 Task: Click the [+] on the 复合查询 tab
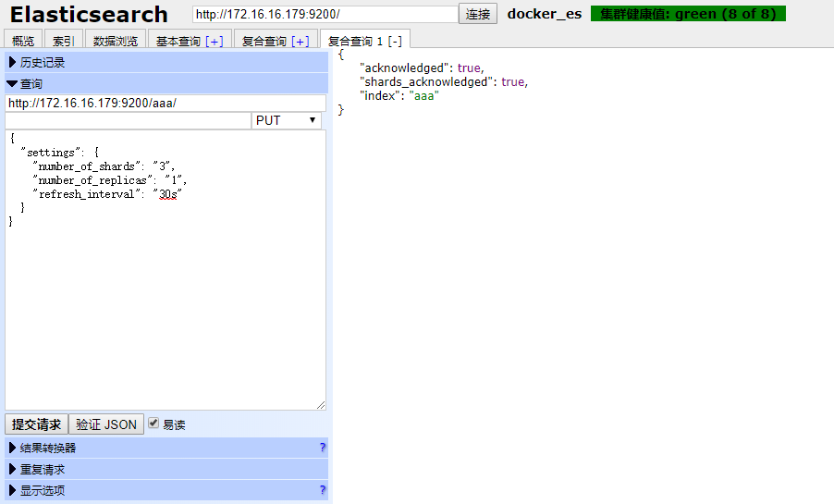[300, 42]
